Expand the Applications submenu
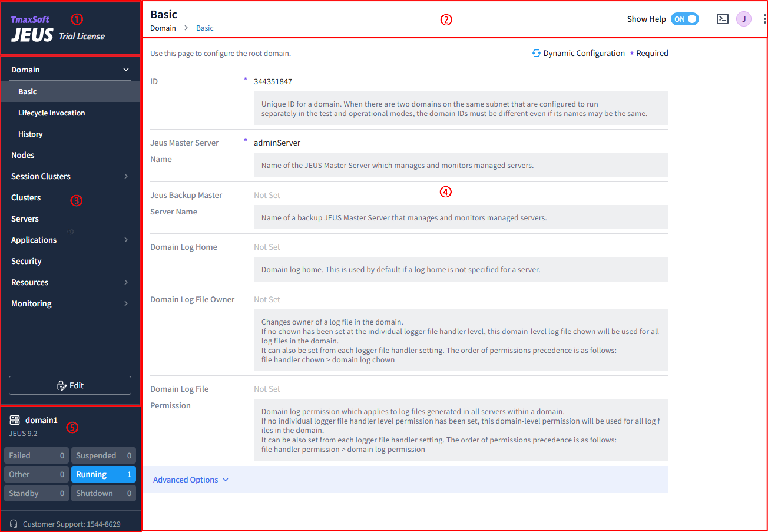Viewport: 768px width, 532px height. (x=125, y=240)
